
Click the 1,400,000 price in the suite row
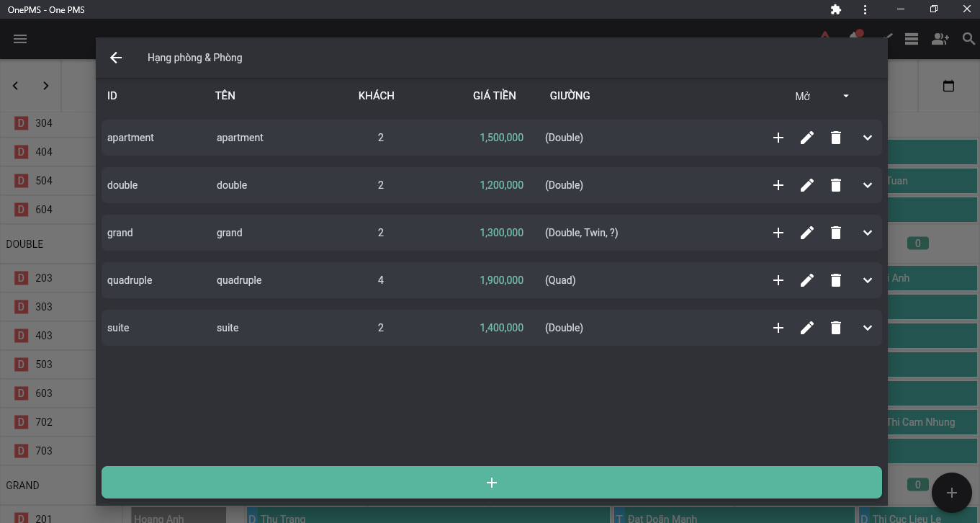pyautogui.click(x=502, y=328)
